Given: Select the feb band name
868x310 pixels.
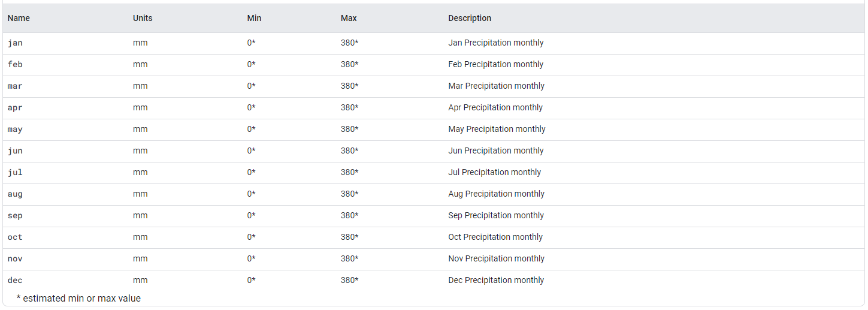Looking at the screenshot, I should [x=15, y=65].
